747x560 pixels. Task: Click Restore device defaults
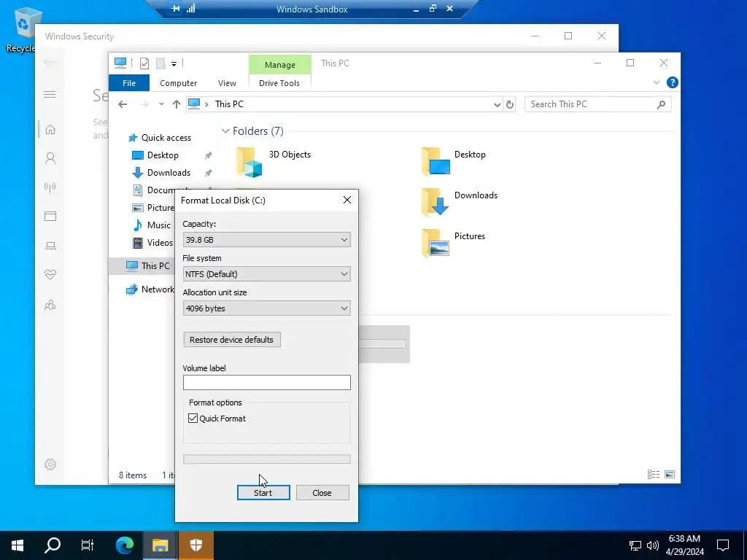[231, 340]
